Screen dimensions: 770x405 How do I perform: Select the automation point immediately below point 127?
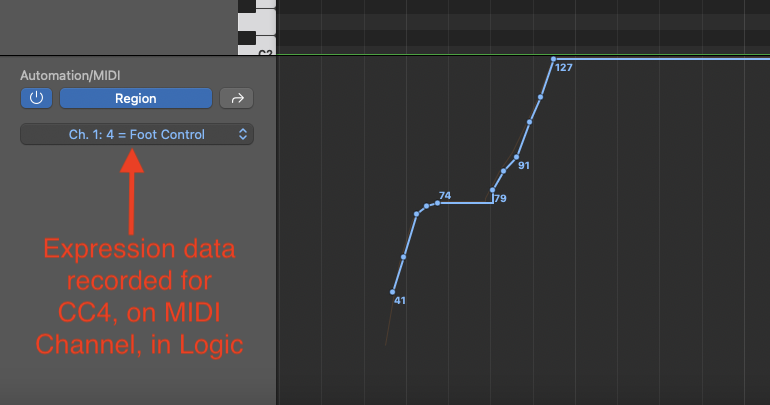(541, 97)
